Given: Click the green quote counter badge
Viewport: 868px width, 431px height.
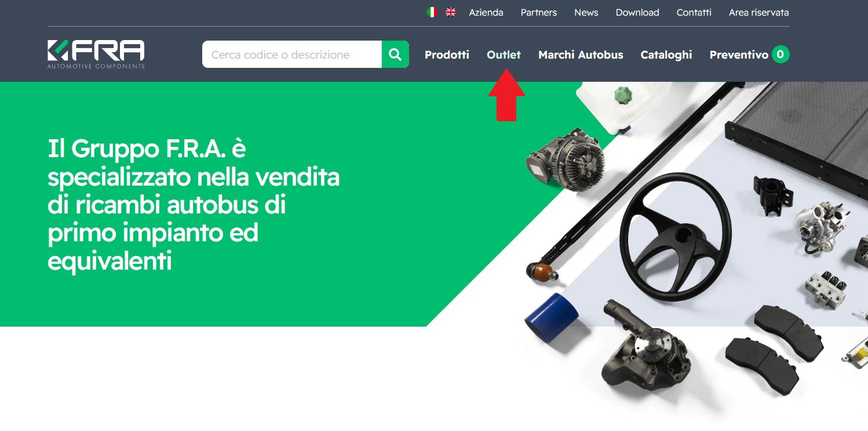Looking at the screenshot, I should pyautogui.click(x=781, y=55).
